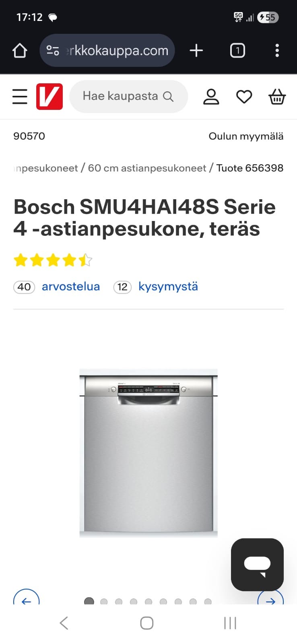Tap the Bosch dishwasher product image

click(x=148, y=453)
